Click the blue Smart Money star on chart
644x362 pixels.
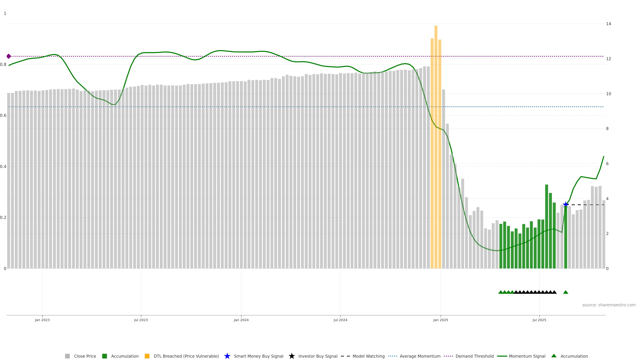pos(566,205)
